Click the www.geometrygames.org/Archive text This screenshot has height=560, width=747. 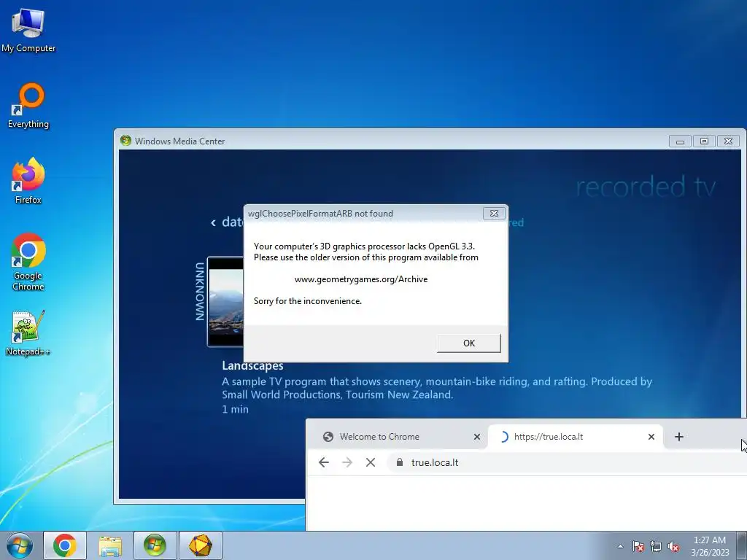[361, 279]
